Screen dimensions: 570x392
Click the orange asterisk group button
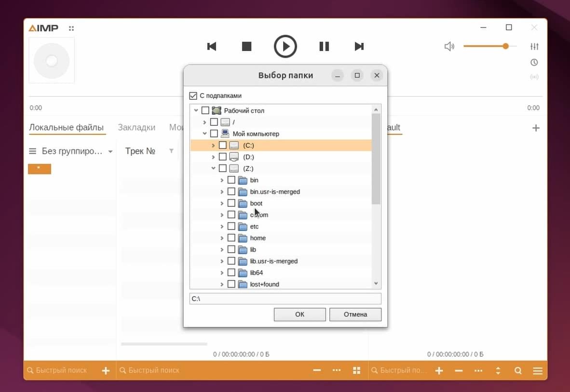pos(40,169)
